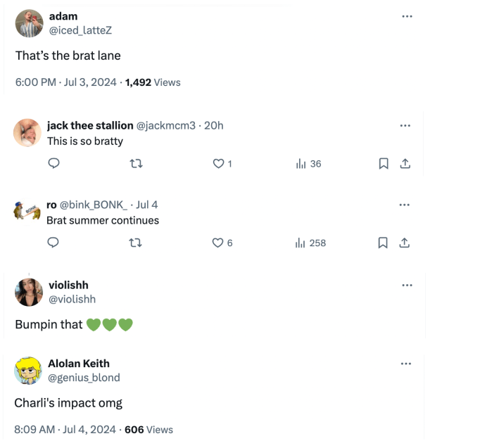Open the @genius_blond profile handle

coord(84,378)
